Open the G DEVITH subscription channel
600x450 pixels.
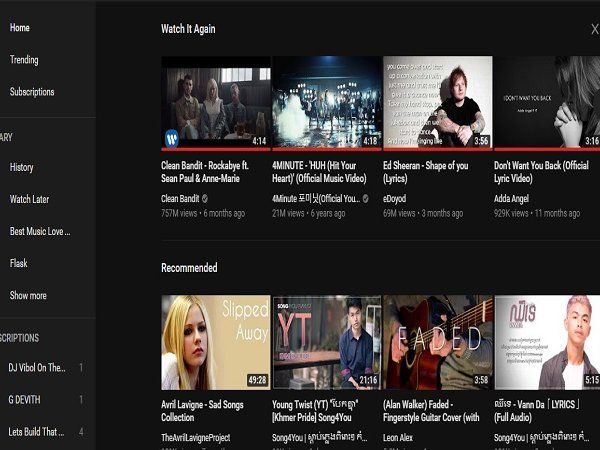click(24, 400)
